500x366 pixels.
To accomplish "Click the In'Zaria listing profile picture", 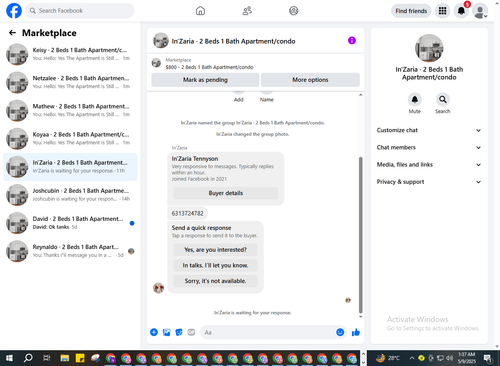I will pos(429,48).
